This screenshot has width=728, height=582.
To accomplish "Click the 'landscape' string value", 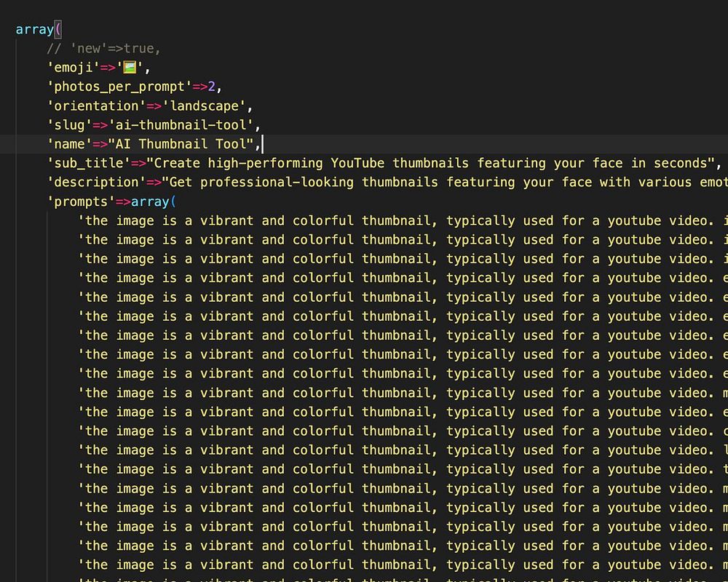I will coord(204,105).
